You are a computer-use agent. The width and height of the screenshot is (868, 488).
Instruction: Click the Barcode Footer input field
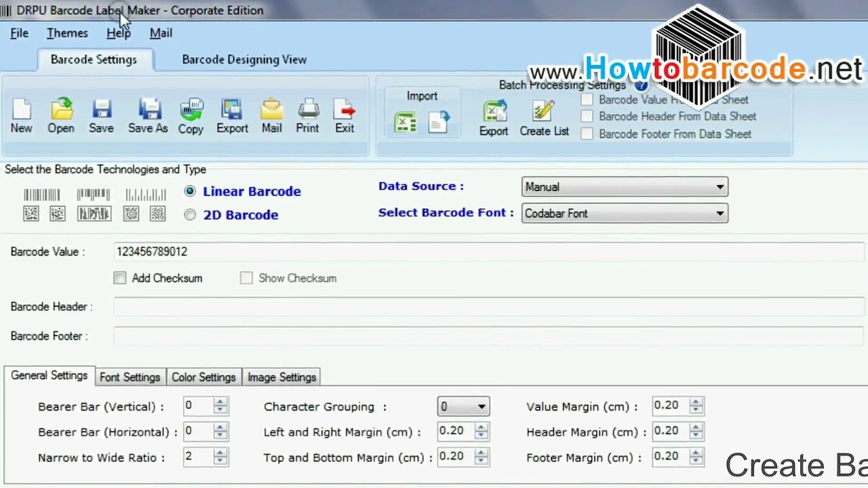click(x=490, y=336)
